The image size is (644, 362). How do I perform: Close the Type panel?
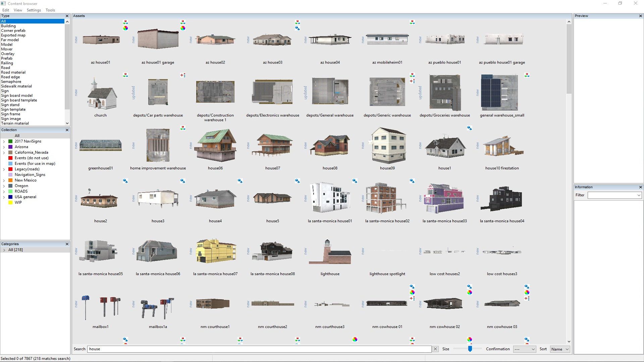(x=67, y=16)
